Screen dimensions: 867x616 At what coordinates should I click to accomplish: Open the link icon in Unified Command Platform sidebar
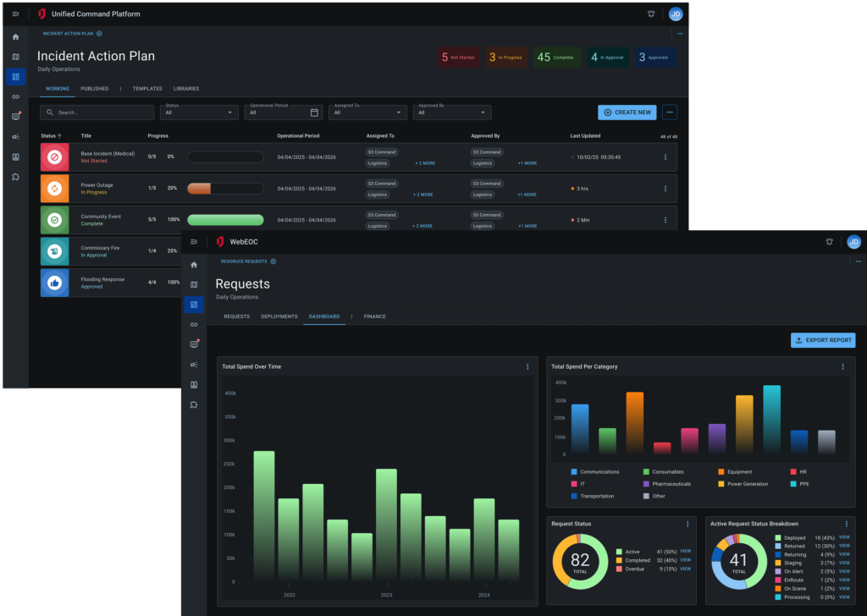click(15, 96)
